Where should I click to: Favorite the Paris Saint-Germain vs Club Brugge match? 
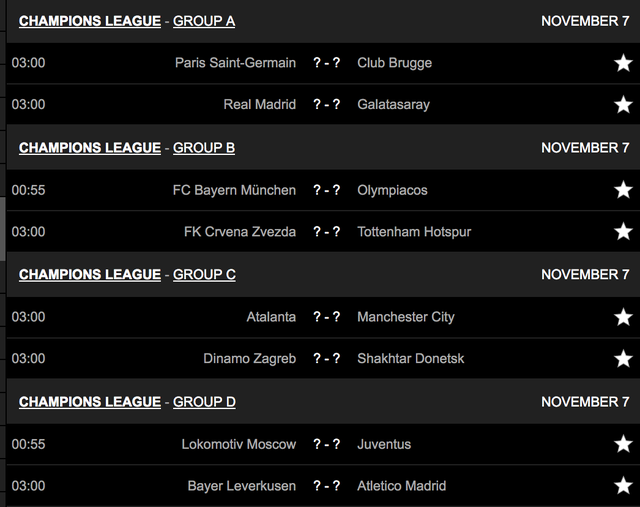[x=623, y=63]
